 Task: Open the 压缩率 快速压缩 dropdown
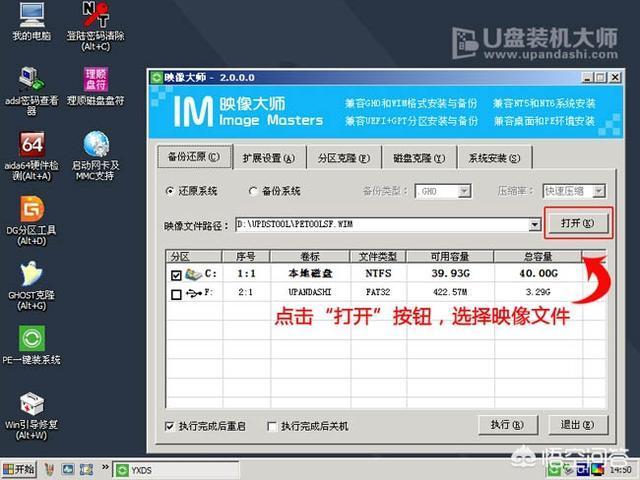point(598,191)
